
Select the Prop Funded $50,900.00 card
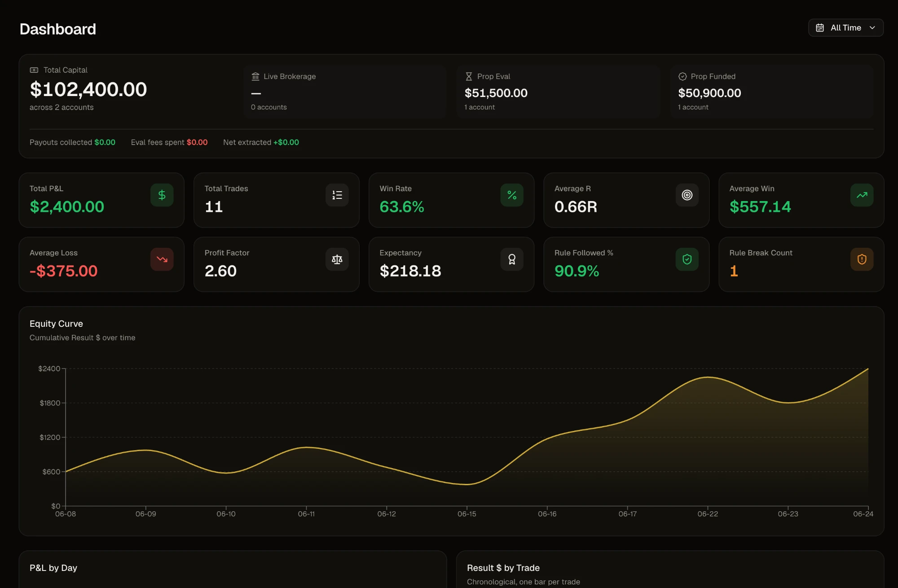772,92
